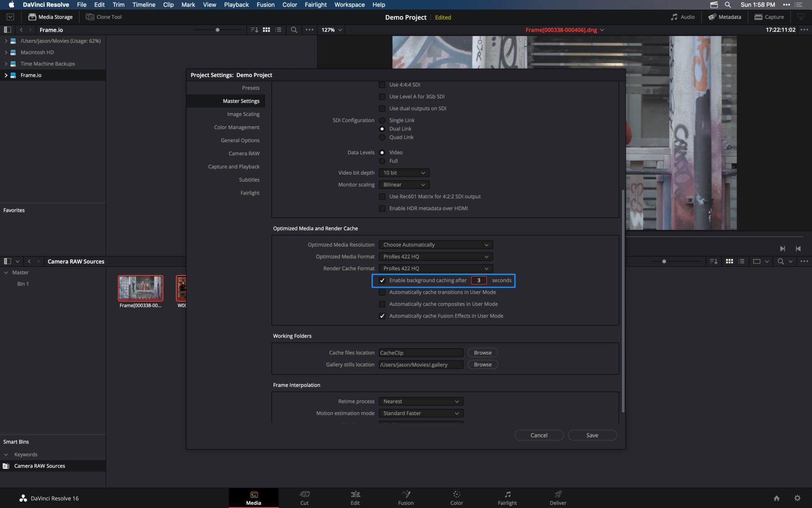This screenshot has height=508, width=812.
Task: Open the Video bit depth dropdown
Action: tap(404, 173)
